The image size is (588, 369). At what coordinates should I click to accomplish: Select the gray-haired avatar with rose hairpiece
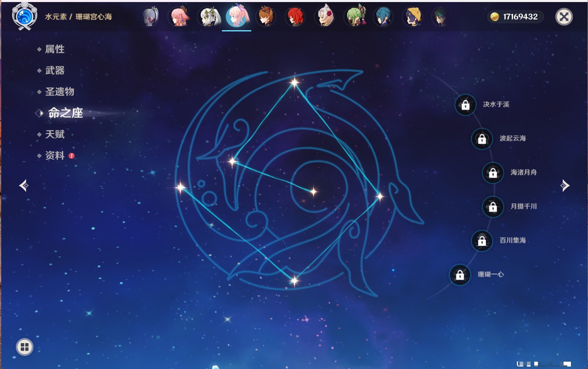[325, 17]
